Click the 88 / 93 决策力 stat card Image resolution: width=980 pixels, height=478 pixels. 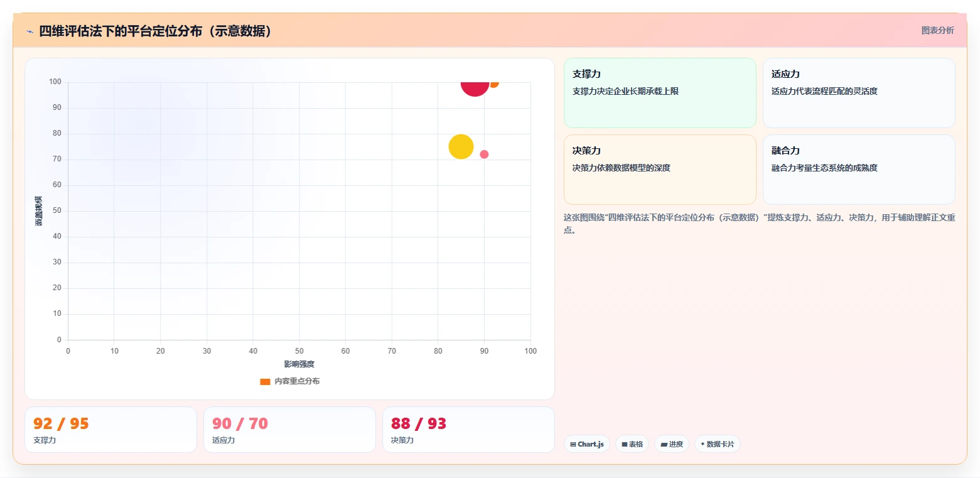click(x=468, y=430)
